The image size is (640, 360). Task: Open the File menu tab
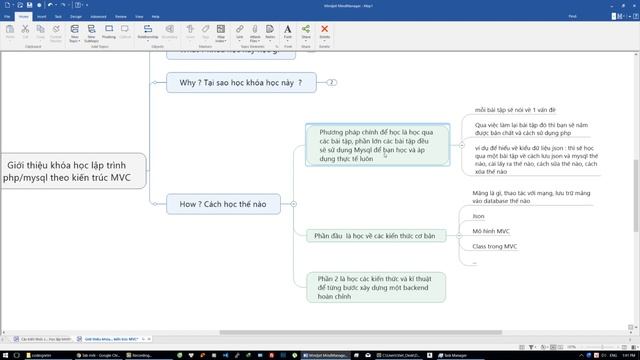click(7, 17)
